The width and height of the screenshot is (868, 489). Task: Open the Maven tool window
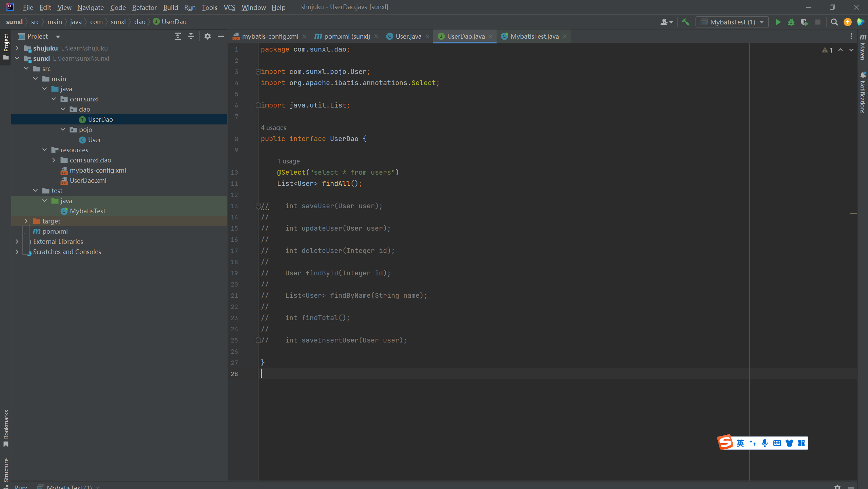863,47
